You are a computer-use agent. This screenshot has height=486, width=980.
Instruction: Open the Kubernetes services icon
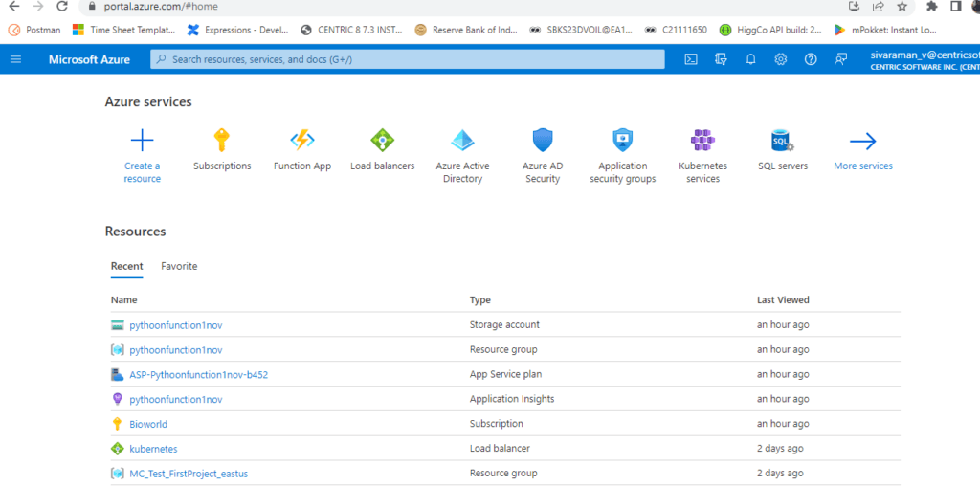[x=702, y=141]
